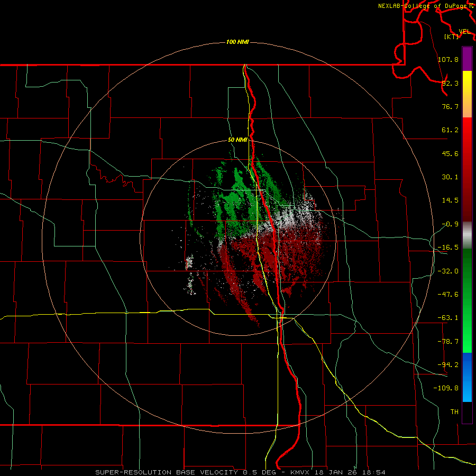Click the 76.7 legend value
This screenshot has width=476, height=476.
coord(450,106)
